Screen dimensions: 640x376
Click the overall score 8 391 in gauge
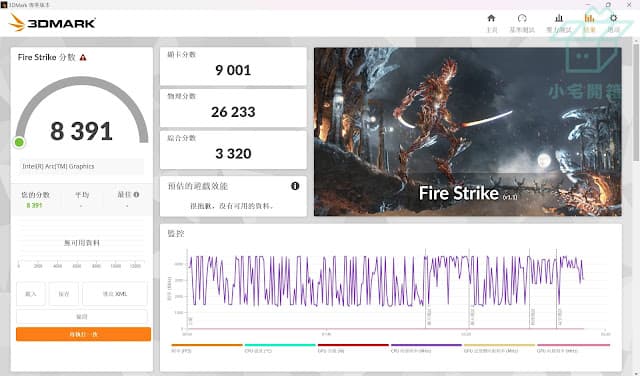[81, 131]
